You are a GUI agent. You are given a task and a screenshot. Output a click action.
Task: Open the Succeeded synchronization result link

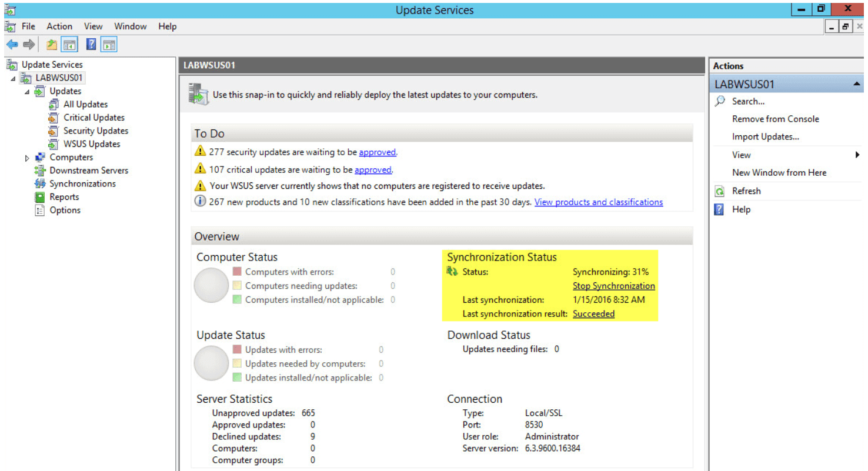pyautogui.click(x=593, y=314)
